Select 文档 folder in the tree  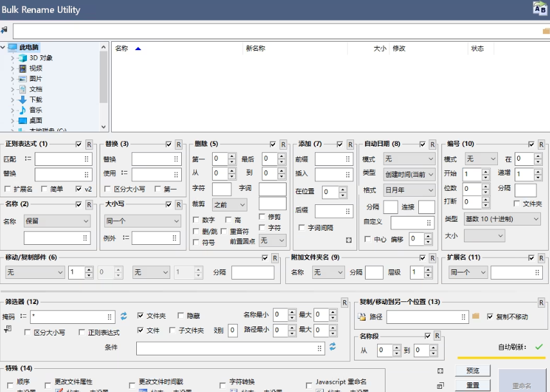[36, 89]
